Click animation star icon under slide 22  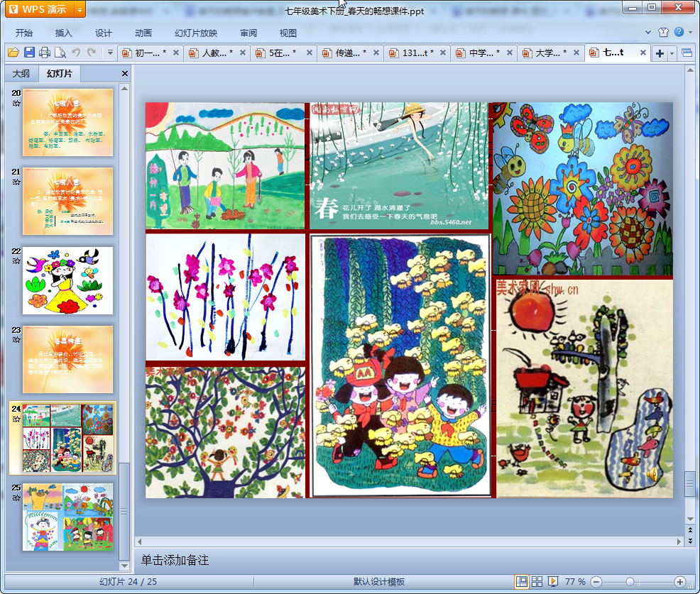tap(16, 261)
